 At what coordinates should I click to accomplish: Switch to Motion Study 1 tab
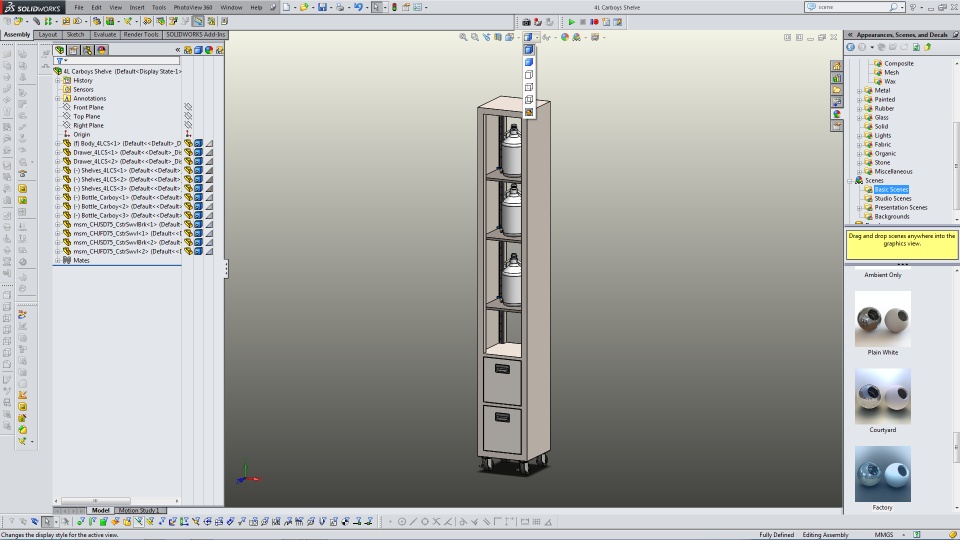click(140, 511)
